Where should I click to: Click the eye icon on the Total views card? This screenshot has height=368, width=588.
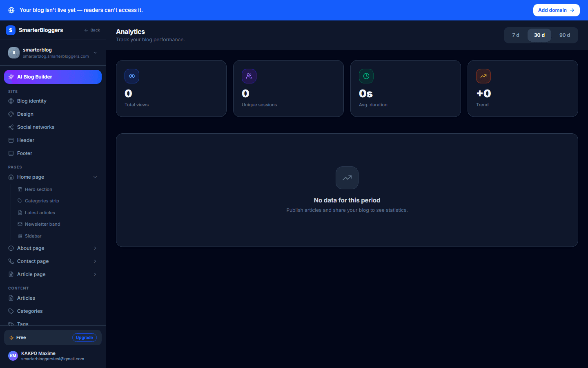point(132,76)
